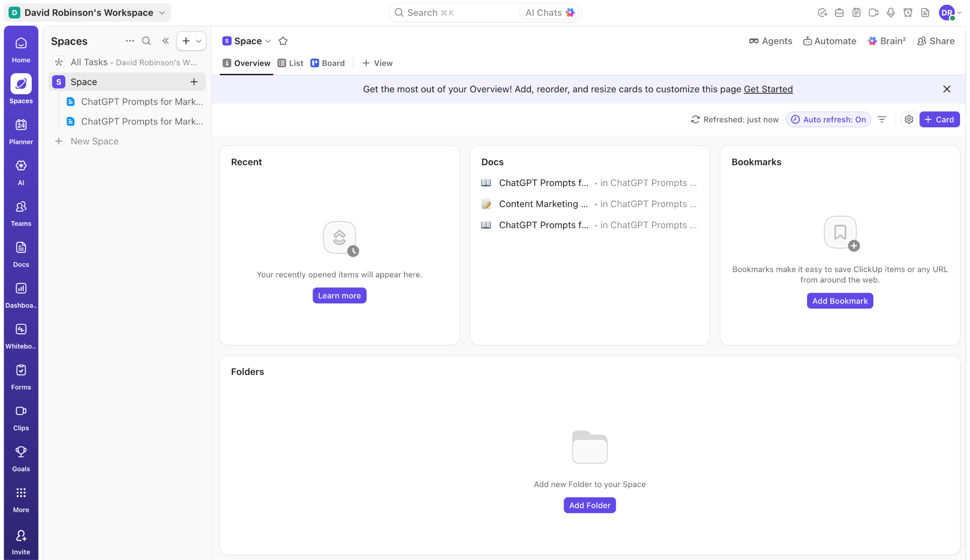Click the Add Bookmark button
Screen dimensions: 970x560
[x=840, y=301]
